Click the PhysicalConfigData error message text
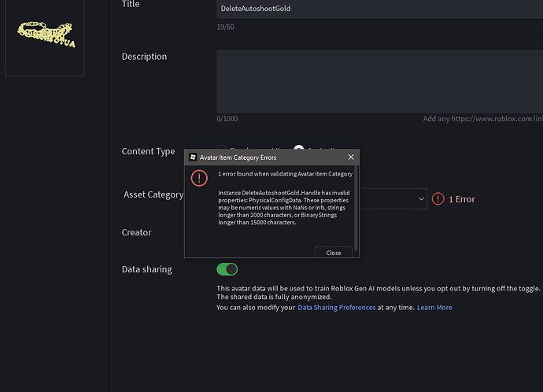The width and height of the screenshot is (543, 392). click(284, 208)
